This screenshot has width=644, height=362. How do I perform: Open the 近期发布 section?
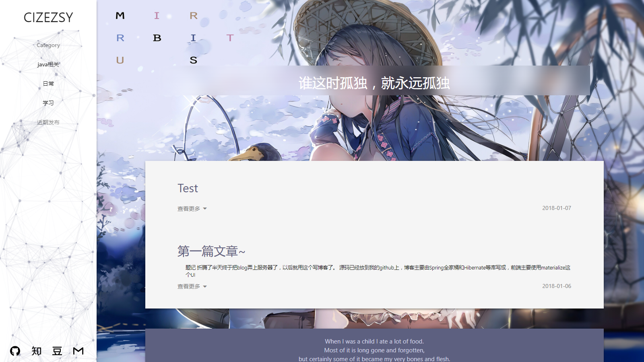(x=48, y=122)
